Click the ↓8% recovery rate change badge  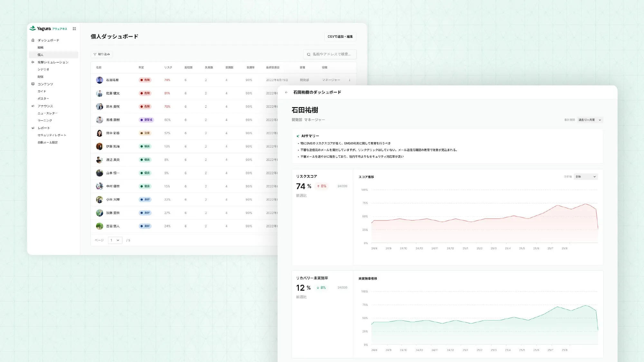tap(321, 288)
